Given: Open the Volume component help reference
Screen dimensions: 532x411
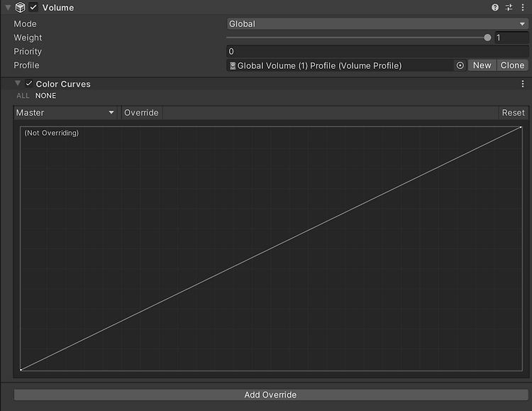Looking at the screenshot, I should (x=495, y=8).
